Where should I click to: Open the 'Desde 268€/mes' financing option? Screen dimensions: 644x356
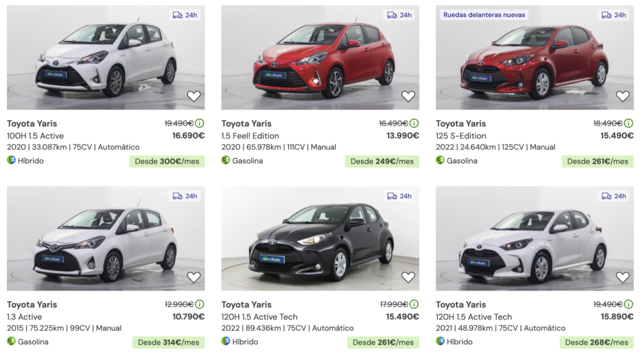click(x=596, y=343)
